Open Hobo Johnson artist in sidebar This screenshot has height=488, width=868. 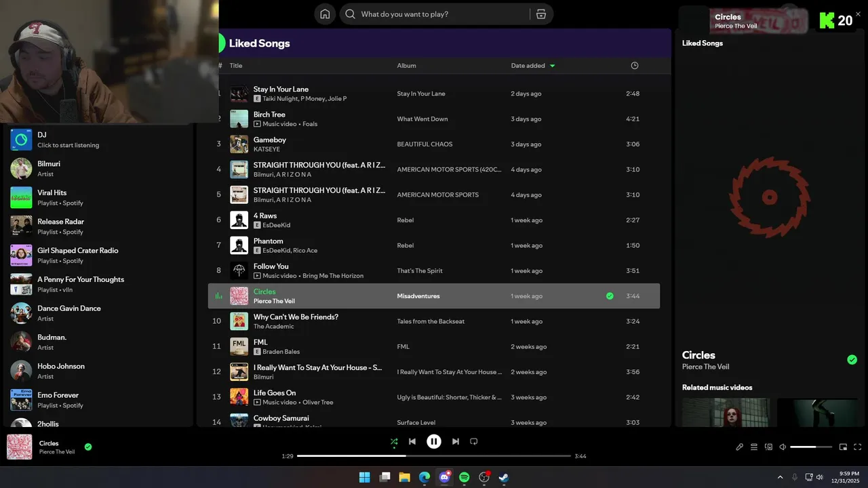(x=99, y=371)
